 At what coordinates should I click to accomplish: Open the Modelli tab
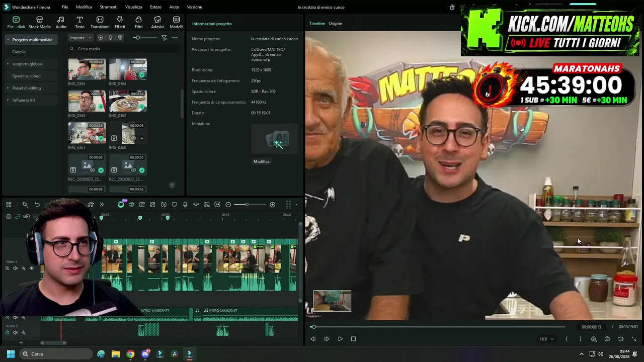[176, 23]
